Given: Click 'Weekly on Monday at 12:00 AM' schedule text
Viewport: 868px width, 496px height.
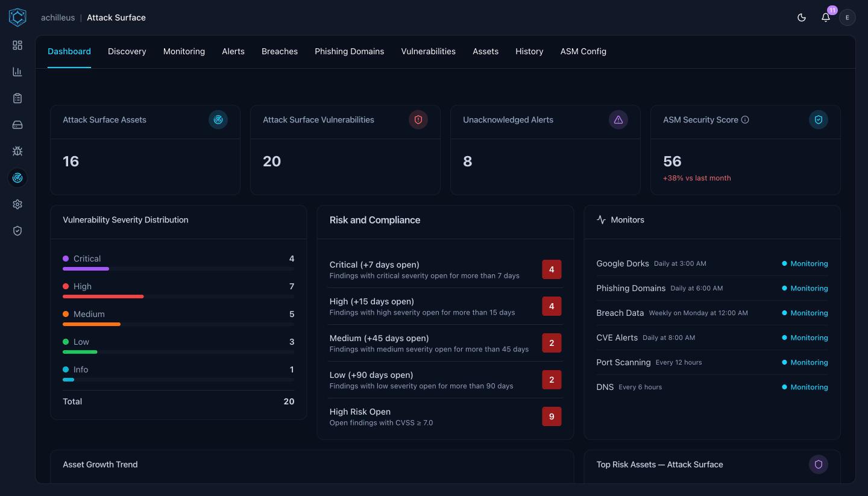Looking at the screenshot, I should coord(699,313).
